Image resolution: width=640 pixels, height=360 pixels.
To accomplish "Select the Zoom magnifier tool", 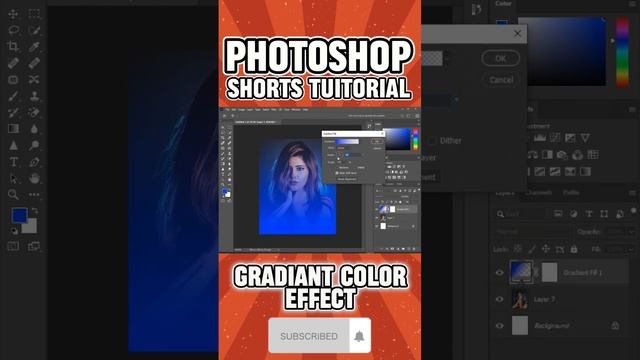I will click(13, 195).
